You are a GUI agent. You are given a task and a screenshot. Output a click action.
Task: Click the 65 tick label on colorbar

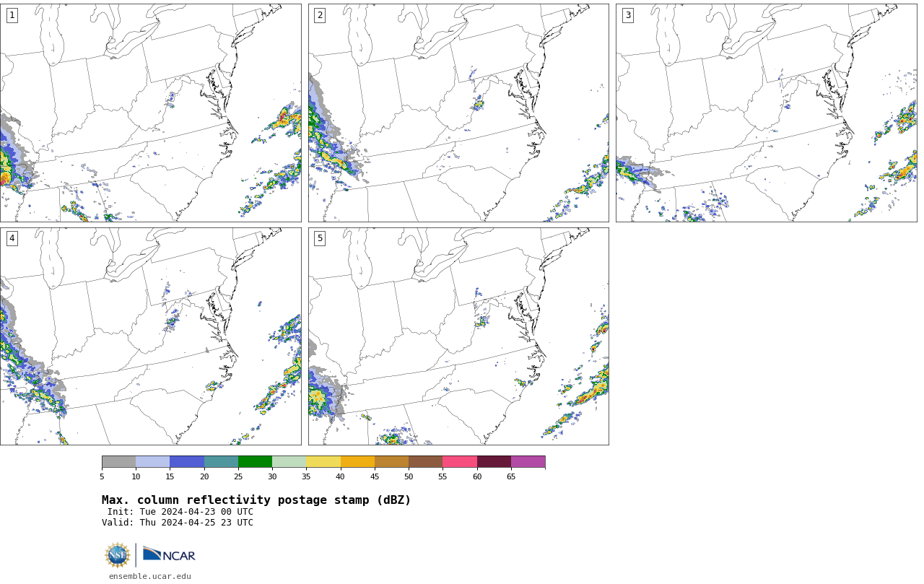511,476
